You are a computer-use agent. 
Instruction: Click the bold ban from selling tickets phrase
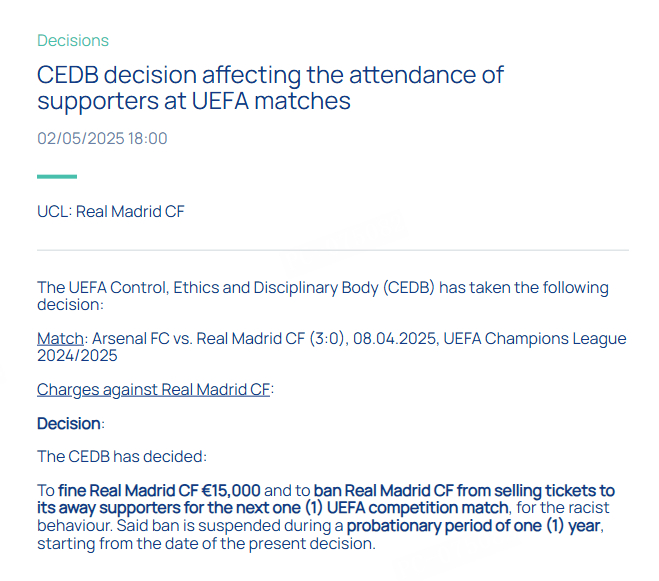tap(326, 499)
